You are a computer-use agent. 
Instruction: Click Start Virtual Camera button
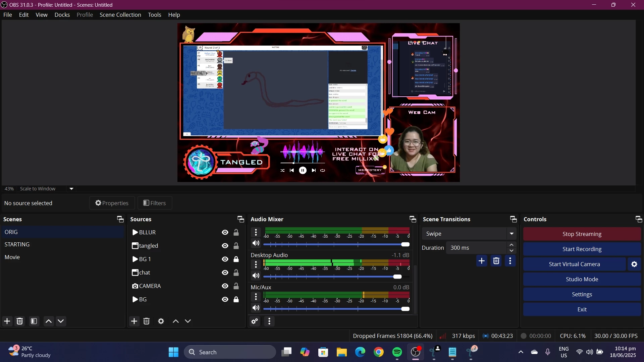coord(574,264)
